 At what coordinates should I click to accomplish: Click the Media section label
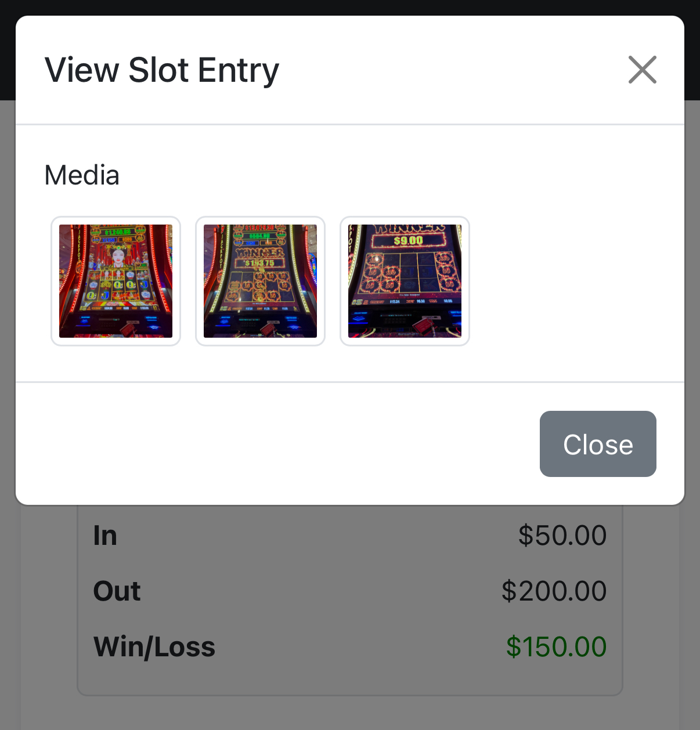82,175
